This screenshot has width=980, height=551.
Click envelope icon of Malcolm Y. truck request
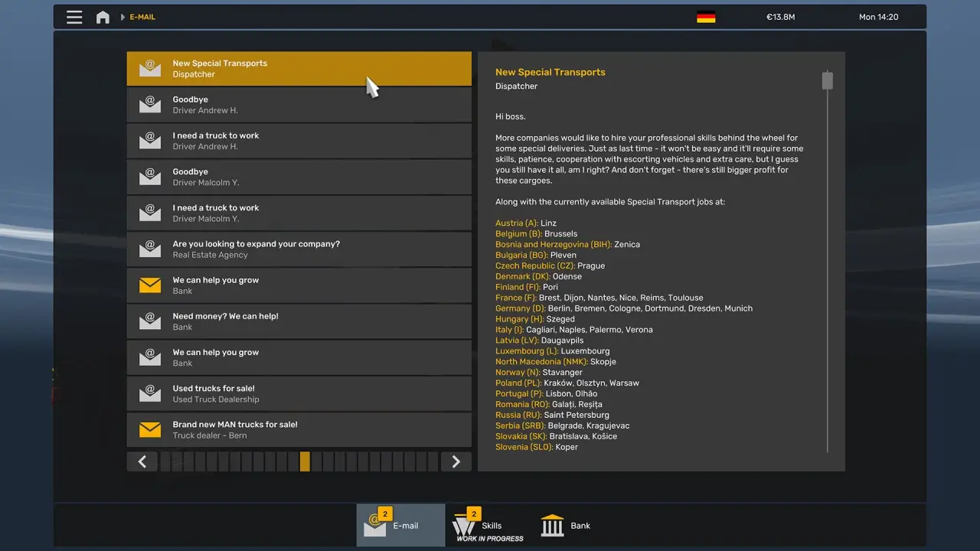(x=150, y=213)
